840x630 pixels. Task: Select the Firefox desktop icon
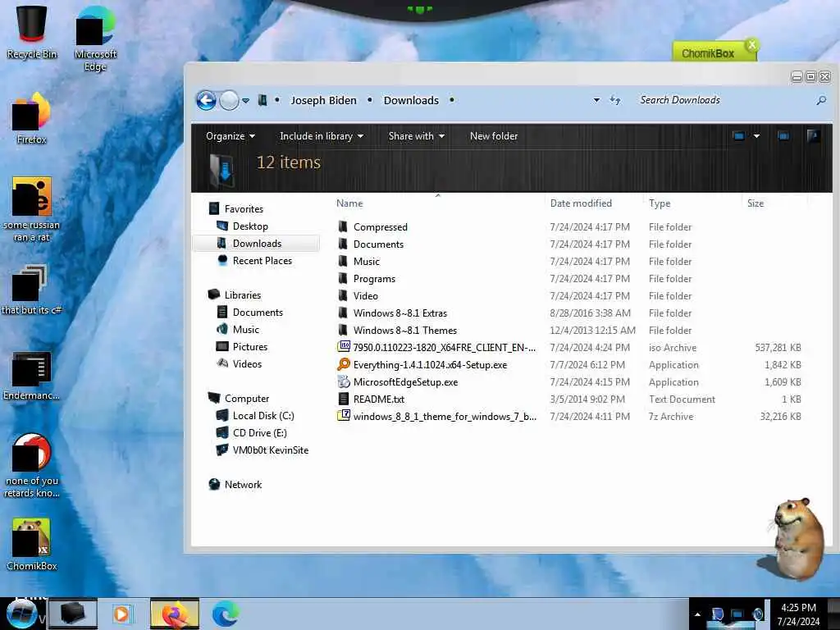32,118
